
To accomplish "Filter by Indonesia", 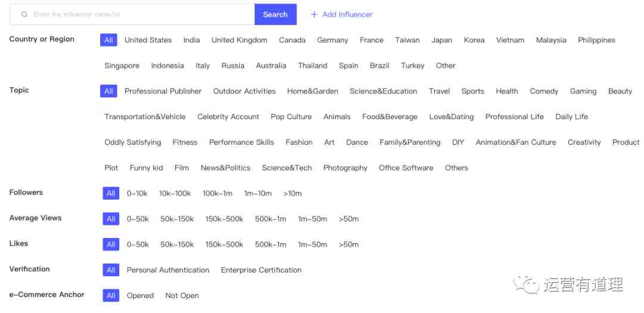I will click(x=167, y=66).
